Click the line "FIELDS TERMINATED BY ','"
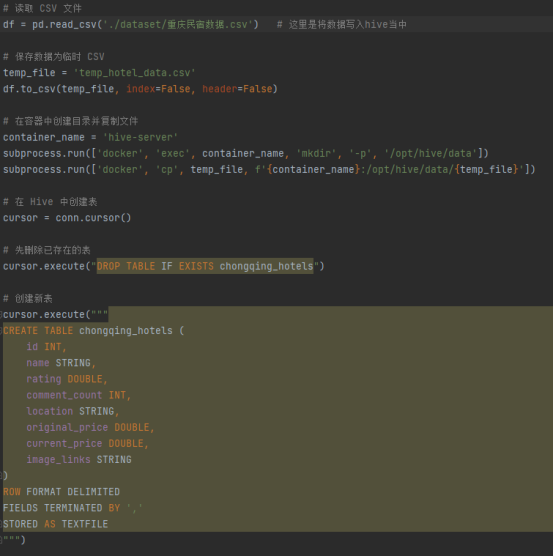This screenshot has width=554, height=557. 72,508
